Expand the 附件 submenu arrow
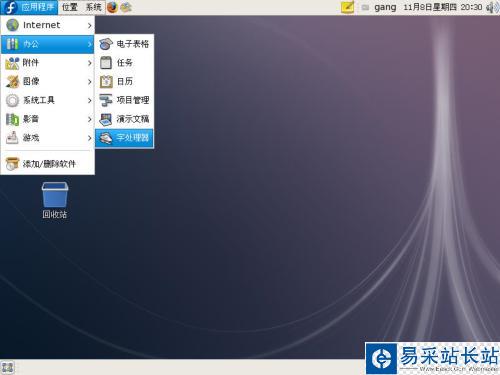Viewport: 500px width, 375px height. pyautogui.click(x=89, y=63)
